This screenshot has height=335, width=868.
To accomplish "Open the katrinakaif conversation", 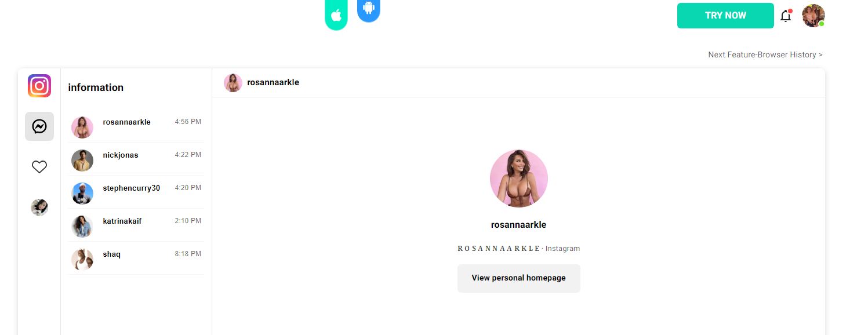I will tap(136, 225).
